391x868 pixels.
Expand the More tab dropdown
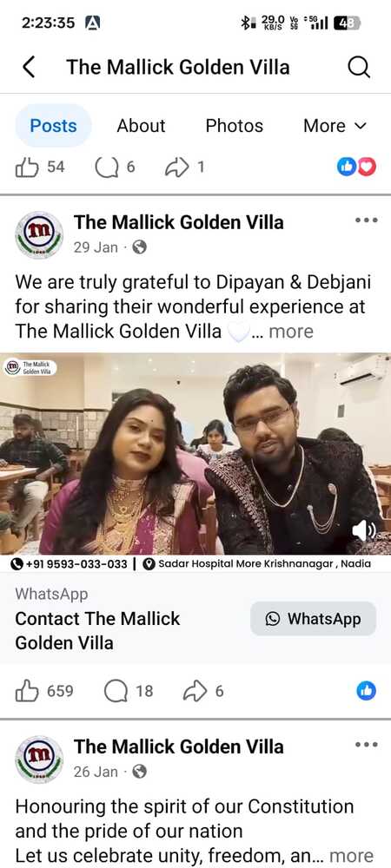(335, 126)
